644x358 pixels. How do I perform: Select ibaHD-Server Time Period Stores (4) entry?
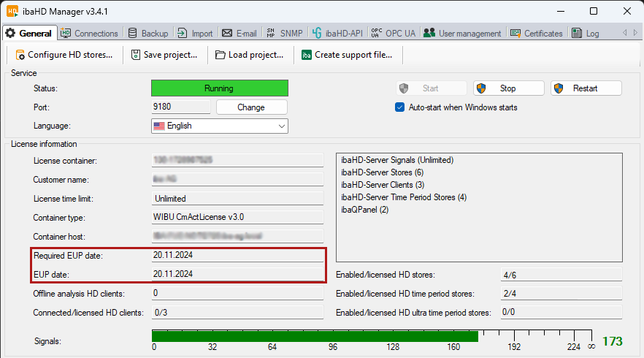(404, 197)
